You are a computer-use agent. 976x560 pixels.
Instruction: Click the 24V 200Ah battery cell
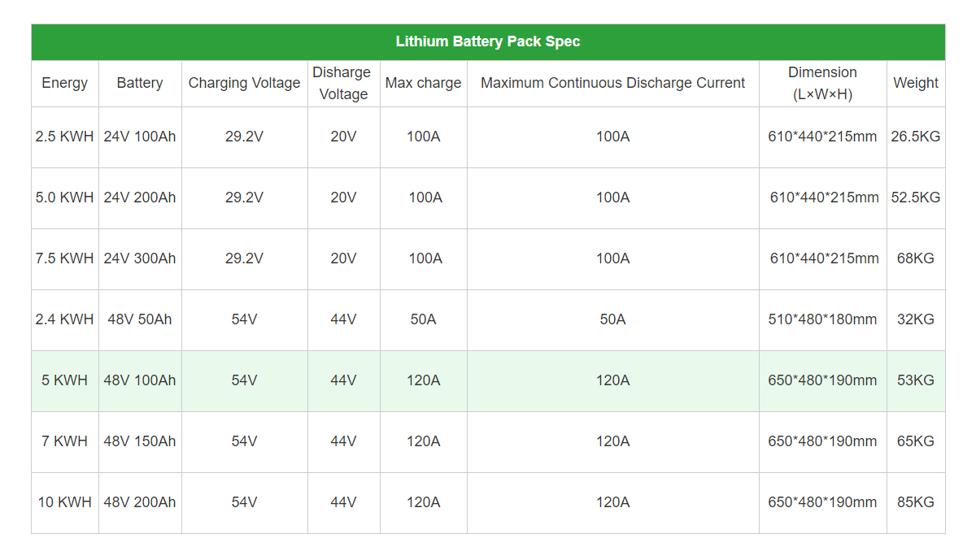(140, 198)
